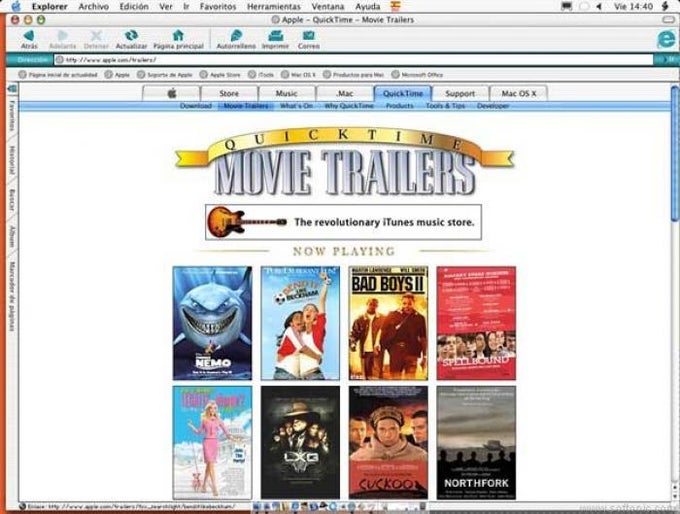Image resolution: width=680 pixels, height=514 pixels.
Task: Select the Music tab
Action: coord(287,93)
